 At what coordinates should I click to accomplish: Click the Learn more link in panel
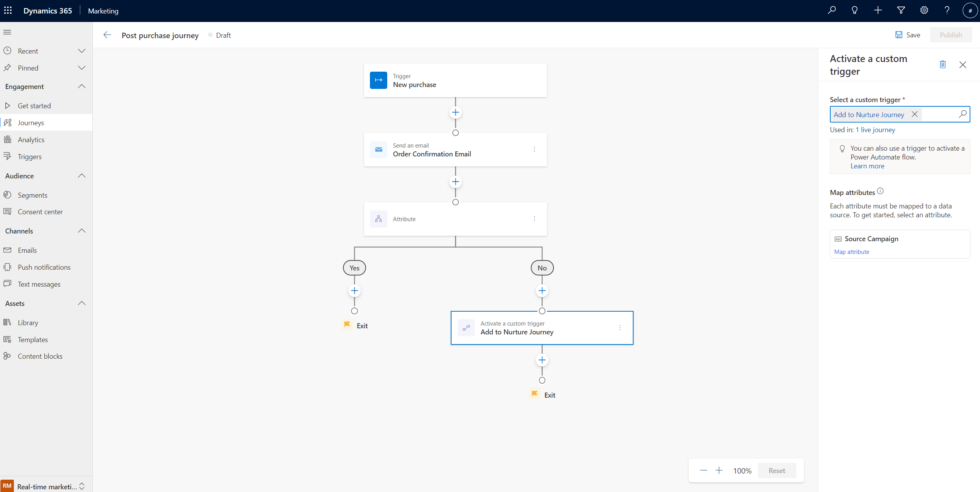click(867, 166)
